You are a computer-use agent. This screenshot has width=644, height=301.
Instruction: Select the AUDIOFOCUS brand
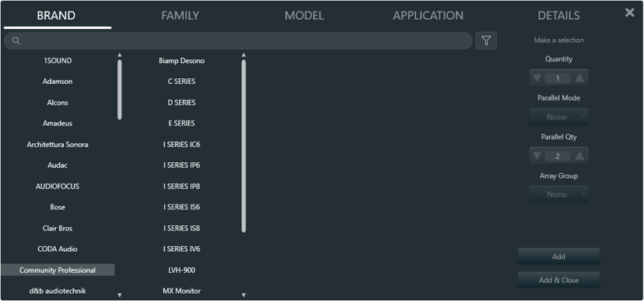tap(57, 186)
